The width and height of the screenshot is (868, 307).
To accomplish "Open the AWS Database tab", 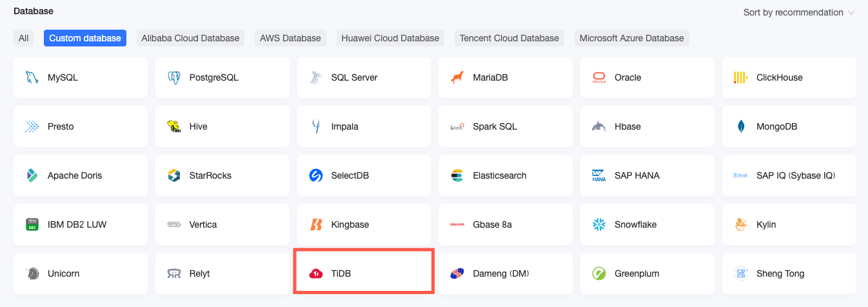I will (290, 38).
